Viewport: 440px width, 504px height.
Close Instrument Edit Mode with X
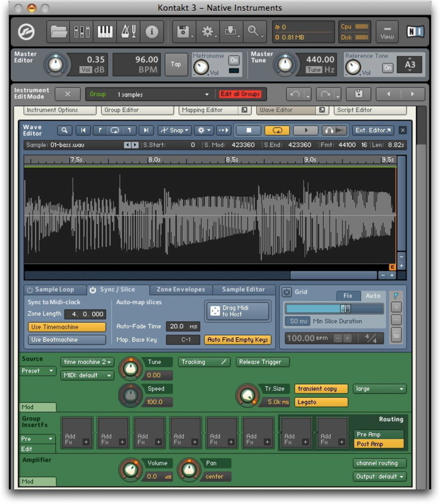pos(68,94)
